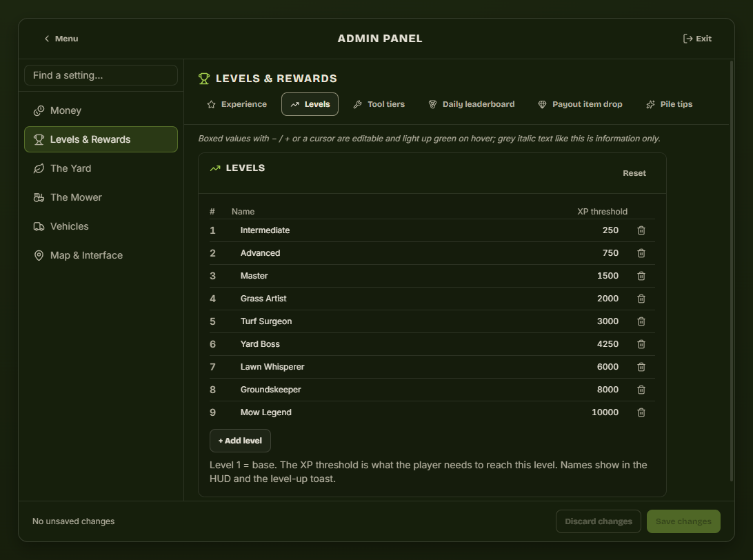Delete the Groundskeeper level
This screenshot has height=560, width=753.
coord(641,390)
